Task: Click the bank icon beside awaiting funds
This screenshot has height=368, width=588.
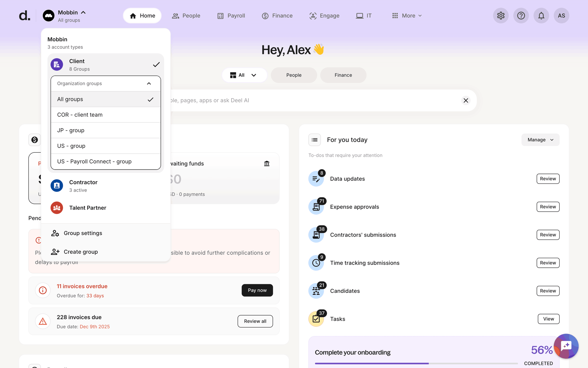Action: [x=267, y=163]
